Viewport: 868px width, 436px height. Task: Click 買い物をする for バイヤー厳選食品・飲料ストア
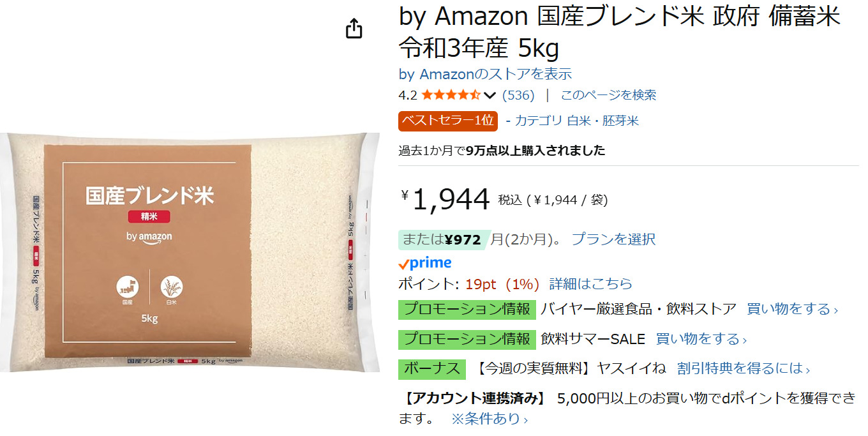point(791,310)
